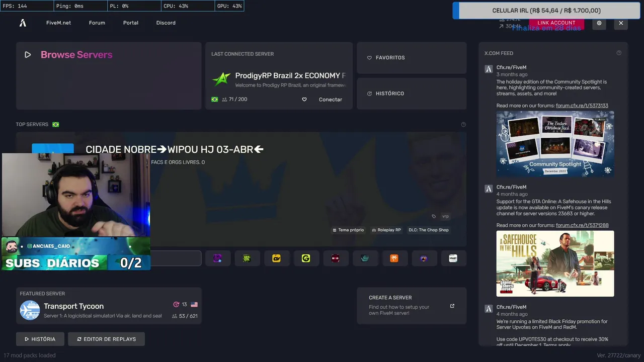
Task: Click Cfx.re/FiveM author of Community Spotlight post
Action: click(511, 67)
